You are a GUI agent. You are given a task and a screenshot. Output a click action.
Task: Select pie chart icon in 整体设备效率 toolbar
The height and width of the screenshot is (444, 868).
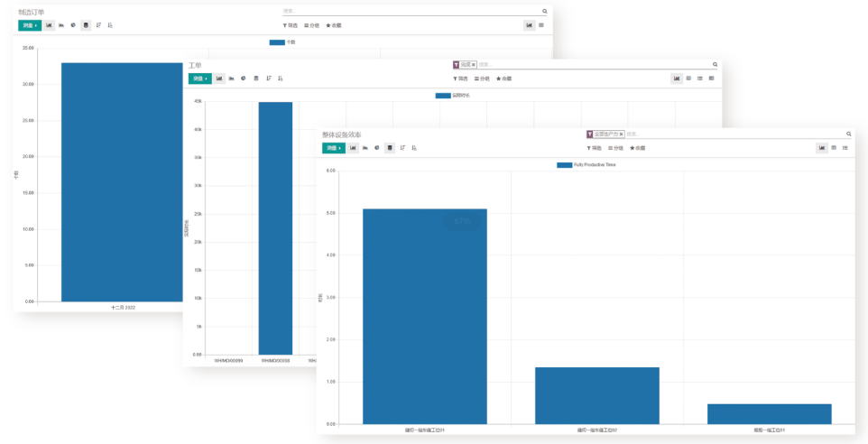377,148
